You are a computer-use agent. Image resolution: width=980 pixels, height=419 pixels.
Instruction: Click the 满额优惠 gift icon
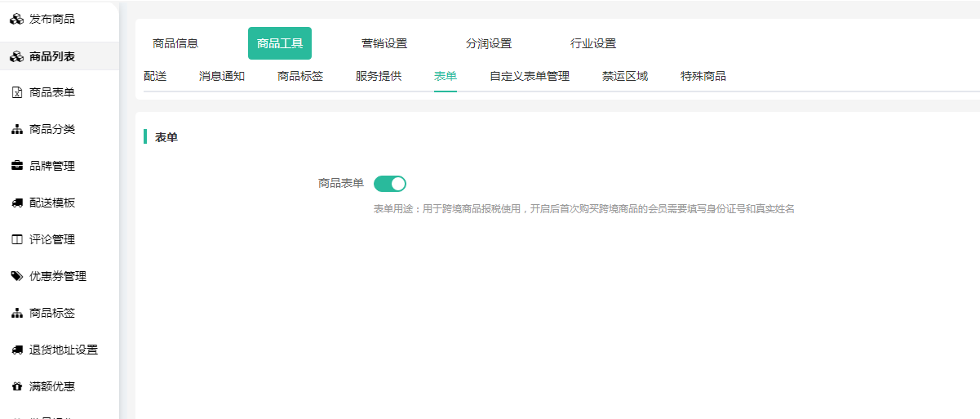(16, 387)
